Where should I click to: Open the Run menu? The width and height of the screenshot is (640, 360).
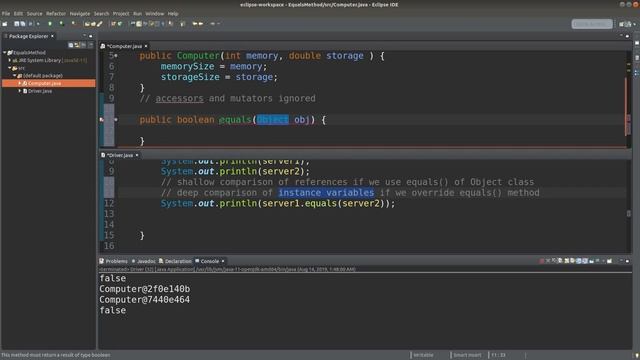tap(138, 13)
